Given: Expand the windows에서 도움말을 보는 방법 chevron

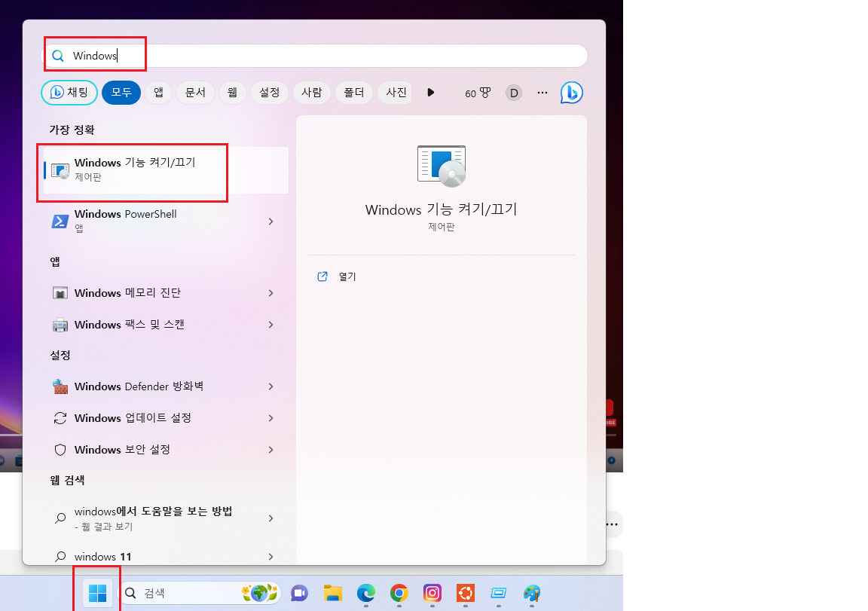Looking at the screenshot, I should [270, 518].
